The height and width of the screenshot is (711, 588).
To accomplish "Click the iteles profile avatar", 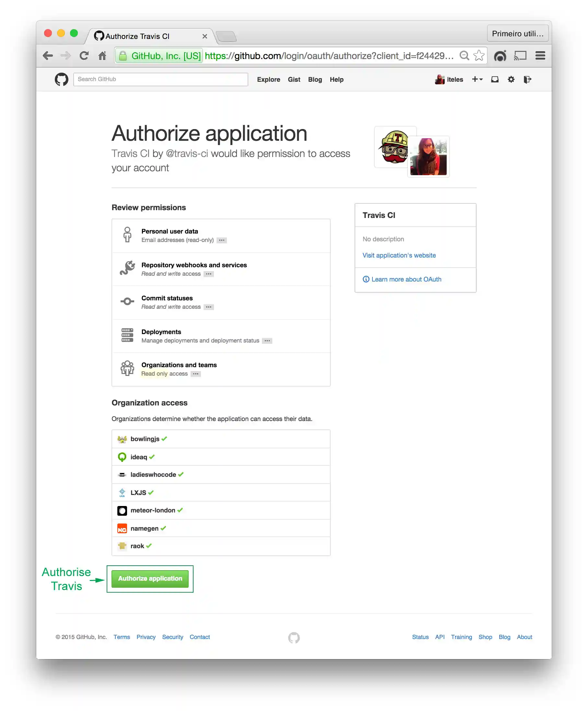I will click(x=440, y=79).
